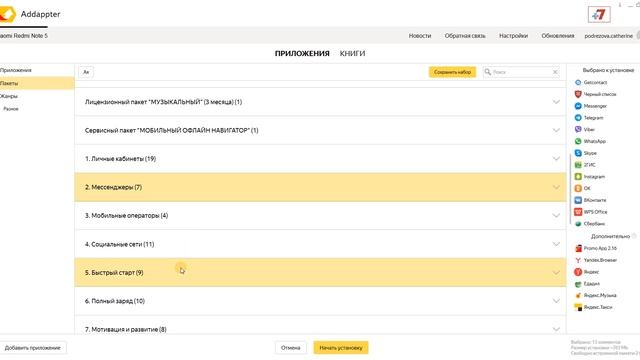Switch to the ПРИЛОЖЕНИЯ tab
This screenshot has width=640, height=360.
[x=302, y=53]
